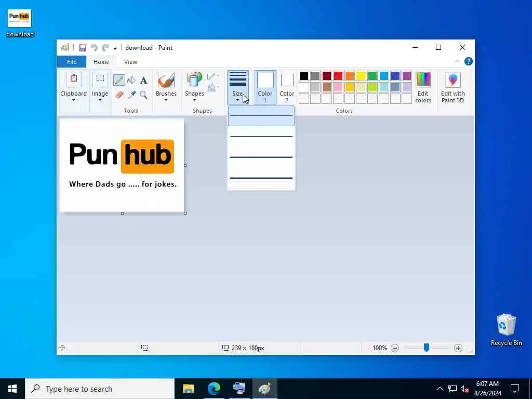
Task: Open the shape Outline dropdown
Action: (x=213, y=76)
